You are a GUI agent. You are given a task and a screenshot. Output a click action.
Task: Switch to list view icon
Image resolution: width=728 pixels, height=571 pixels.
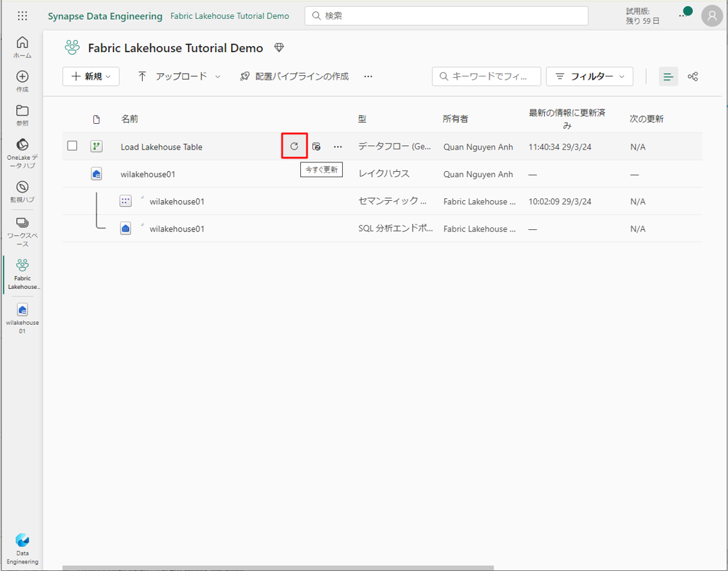668,76
